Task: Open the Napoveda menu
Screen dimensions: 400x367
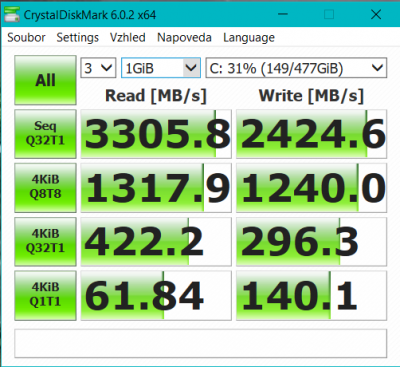Action: 184,37
